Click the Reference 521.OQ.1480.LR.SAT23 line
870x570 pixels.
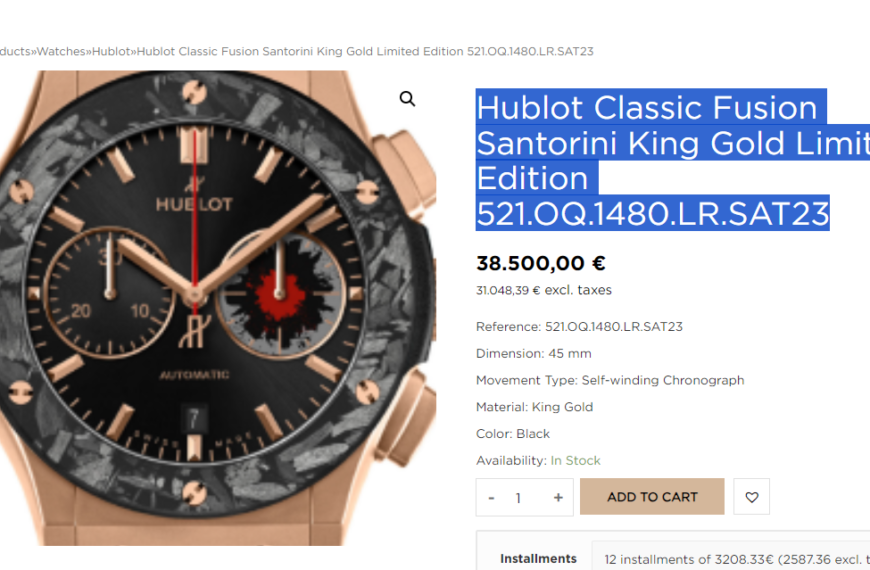579,326
